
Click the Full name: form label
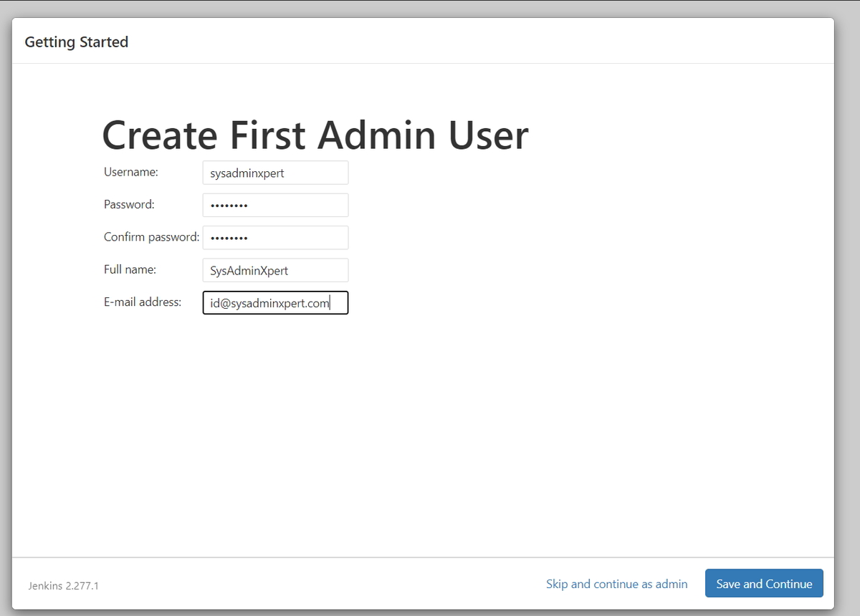tap(128, 269)
